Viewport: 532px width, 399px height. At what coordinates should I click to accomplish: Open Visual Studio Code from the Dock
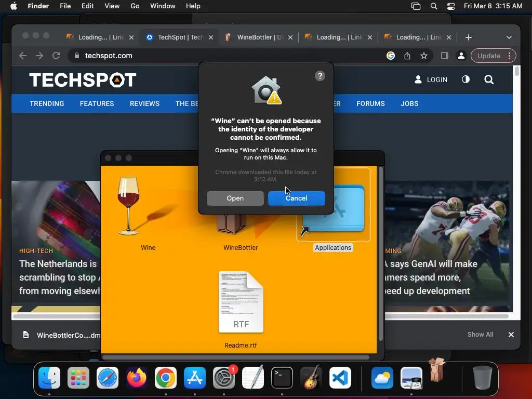pos(340,378)
